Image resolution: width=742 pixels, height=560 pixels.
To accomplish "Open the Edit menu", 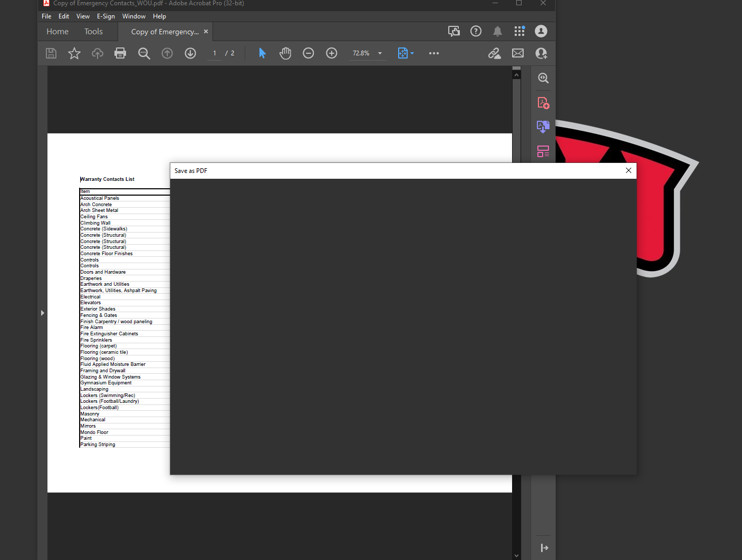I will point(64,16).
